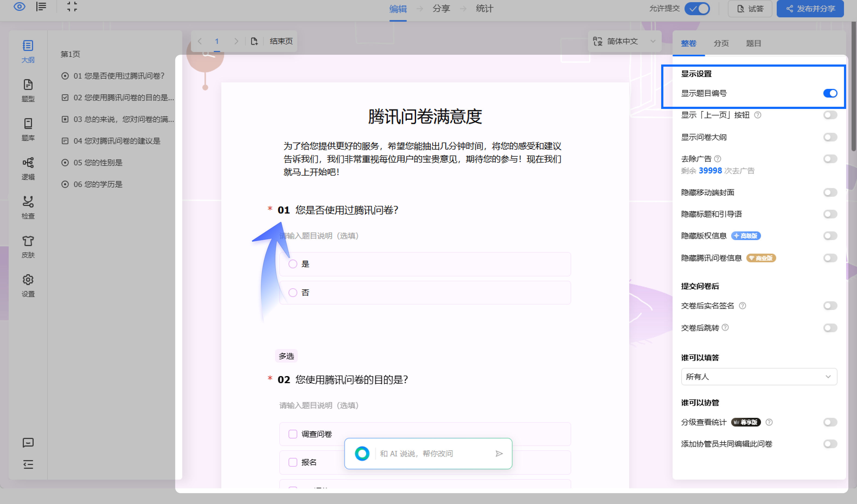Open the 简体中文 language dropdown
This screenshot has width=857, height=504.
coord(625,41)
